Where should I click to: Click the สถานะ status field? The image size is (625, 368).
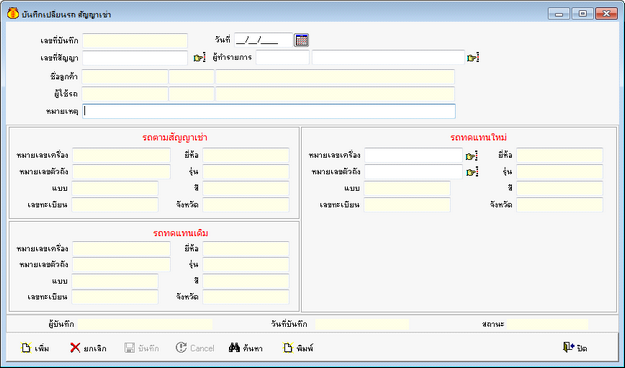[547, 324]
